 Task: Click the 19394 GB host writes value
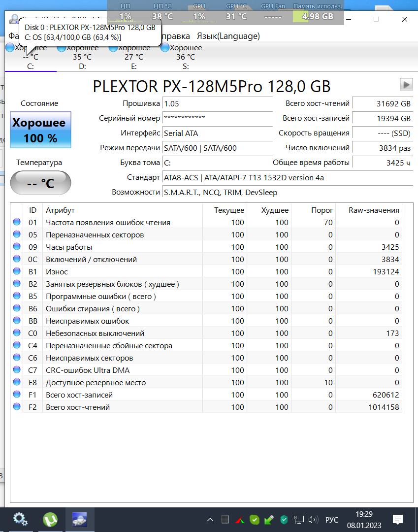383,118
